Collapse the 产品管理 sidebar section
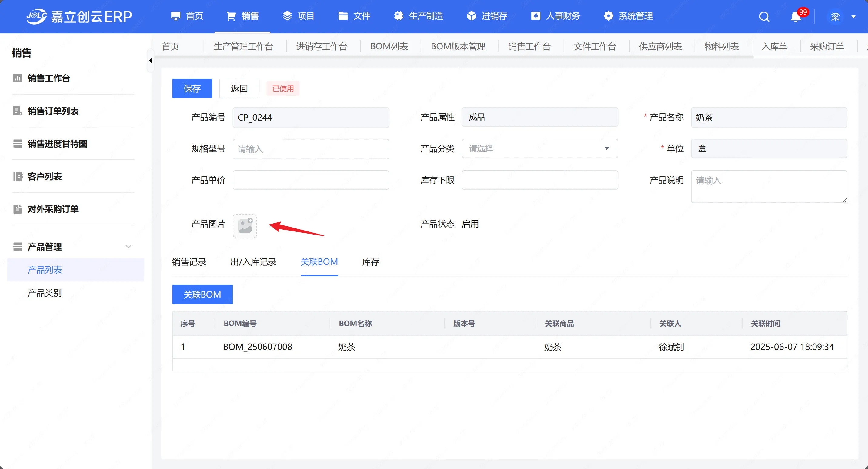This screenshot has width=868, height=469. [129, 247]
